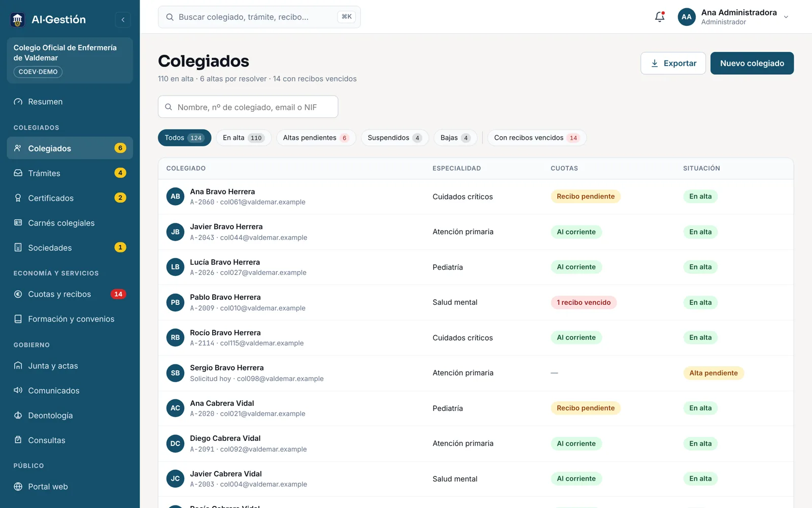Image resolution: width=812 pixels, height=508 pixels.
Task: Click the PB avatar of Pablo Bravo Herrera
Action: click(175, 303)
